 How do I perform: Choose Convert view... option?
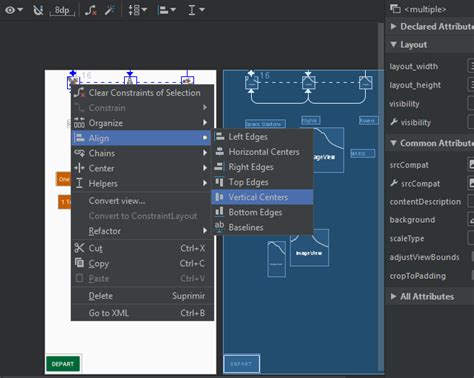[142, 201]
